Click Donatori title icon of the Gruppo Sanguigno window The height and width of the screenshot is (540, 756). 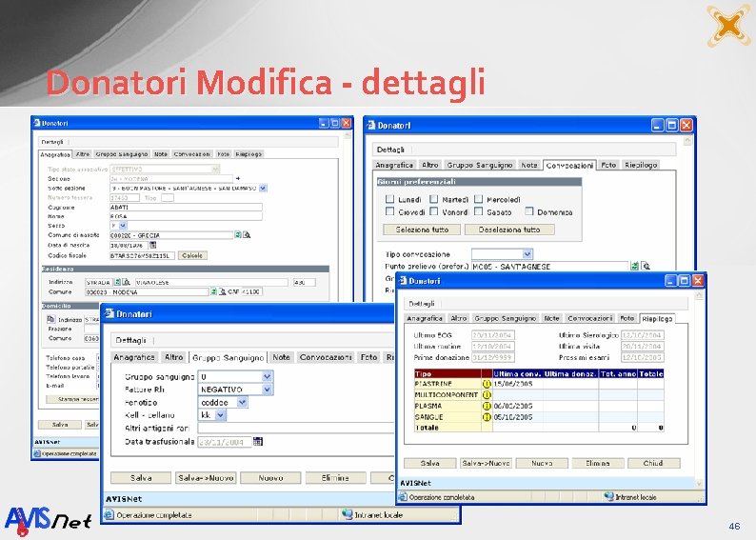(x=109, y=313)
